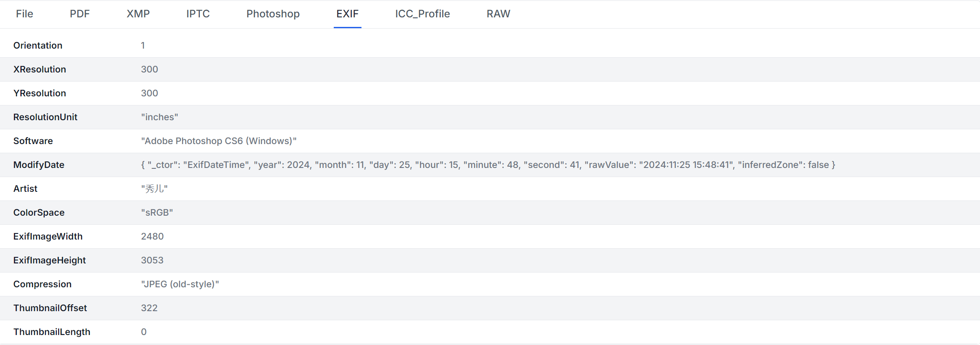980x345 pixels.
Task: Switch to the RAW tab
Action: [x=498, y=14]
